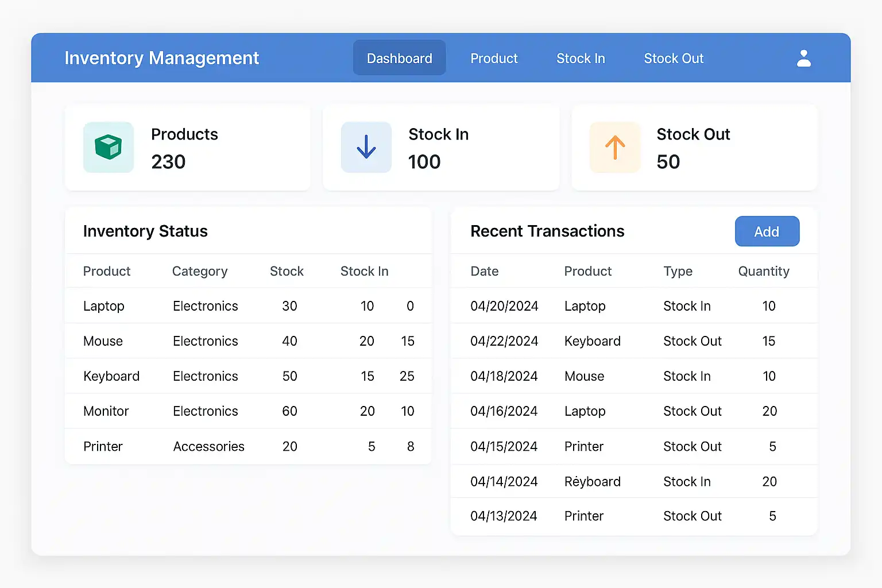Viewport: 882px width, 588px height.
Task: Select the Accessories category of the Printer row
Action: click(208, 446)
